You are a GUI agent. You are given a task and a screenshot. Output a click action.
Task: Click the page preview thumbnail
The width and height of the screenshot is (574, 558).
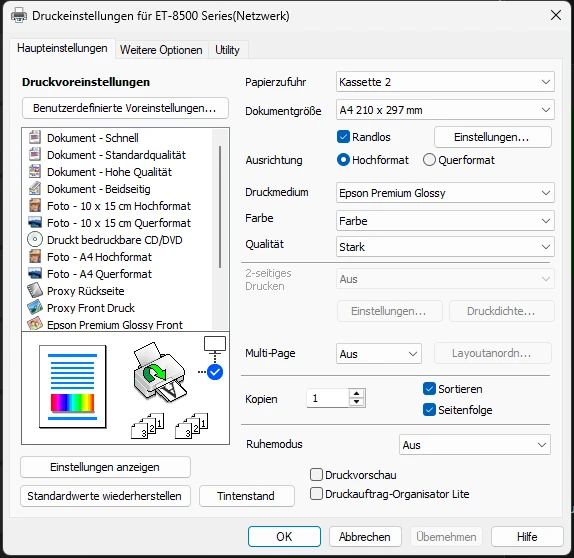click(x=73, y=387)
